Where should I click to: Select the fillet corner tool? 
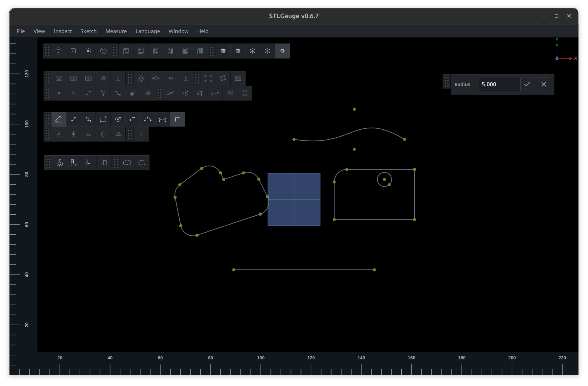tap(177, 119)
